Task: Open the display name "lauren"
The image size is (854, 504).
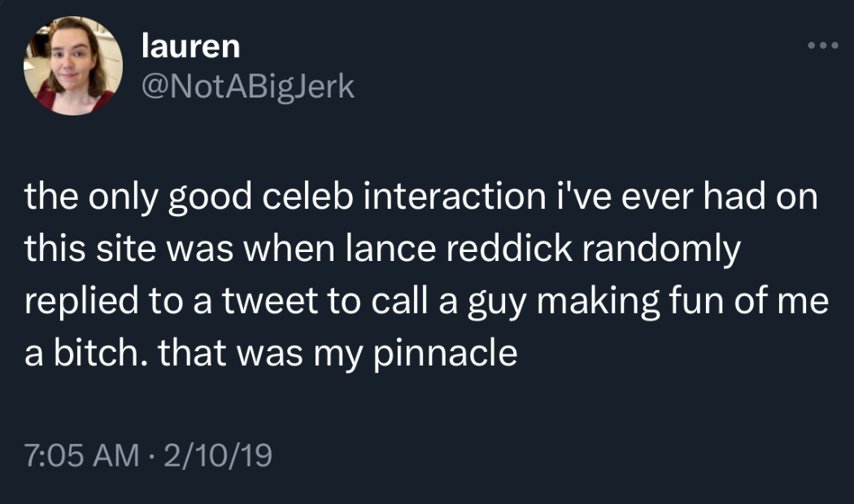Action: pos(190,46)
